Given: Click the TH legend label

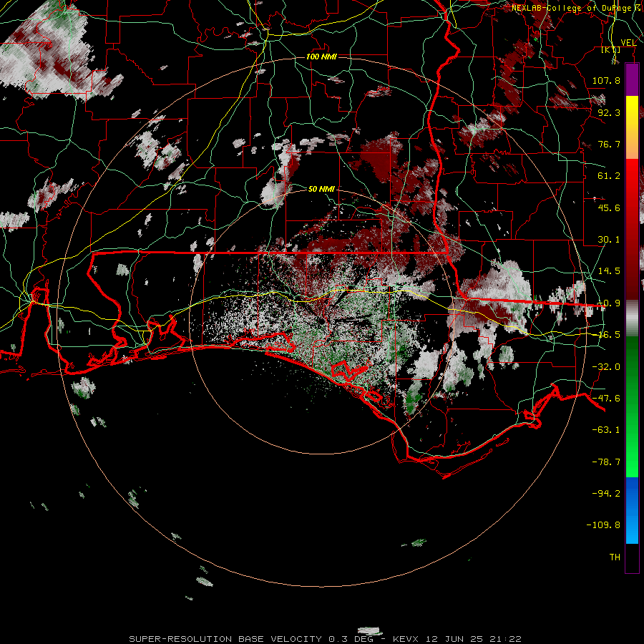Looking at the screenshot, I should pyautogui.click(x=615, y=557).
